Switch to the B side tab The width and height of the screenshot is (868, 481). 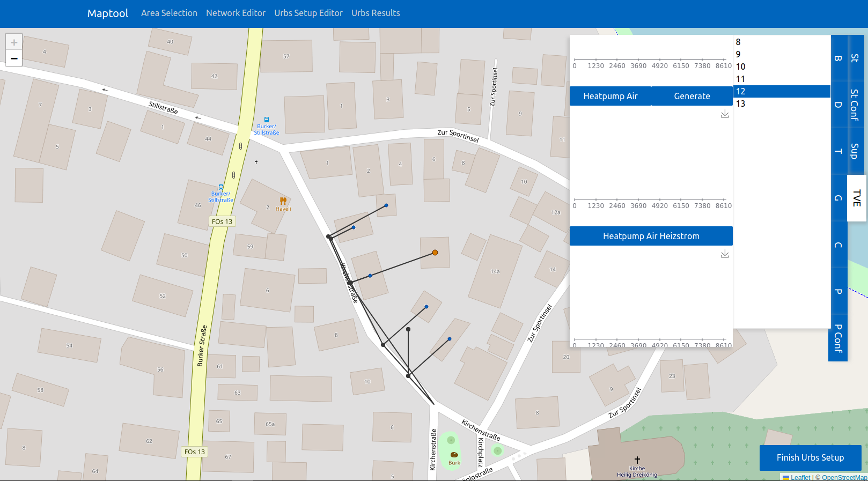838,58
